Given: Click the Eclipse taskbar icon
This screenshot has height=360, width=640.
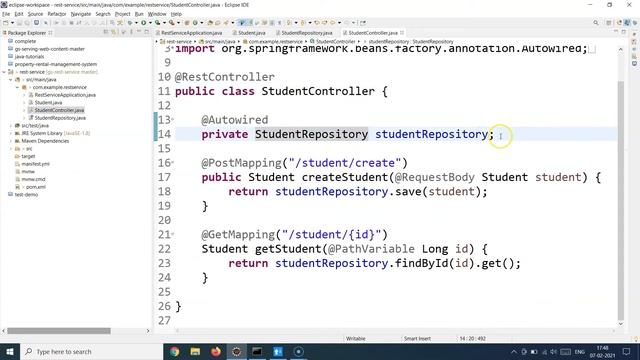Looking at the screenshot, I should point(236,351).
